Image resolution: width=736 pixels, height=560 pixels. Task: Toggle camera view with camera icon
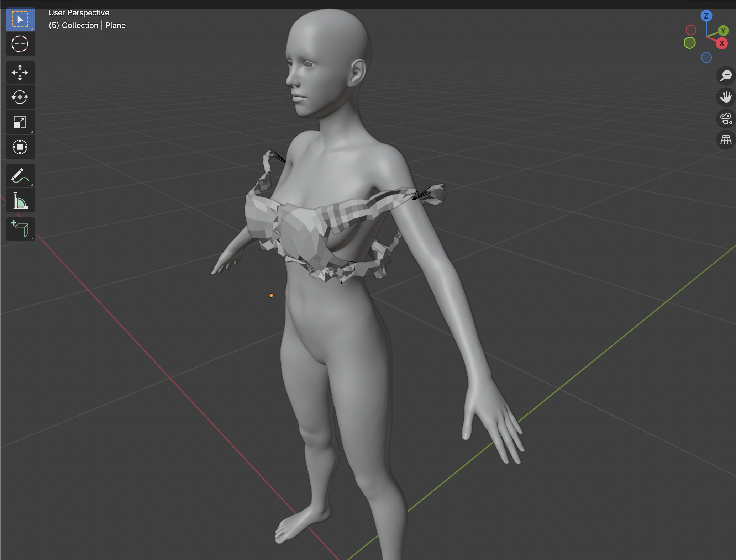(726, 118)
